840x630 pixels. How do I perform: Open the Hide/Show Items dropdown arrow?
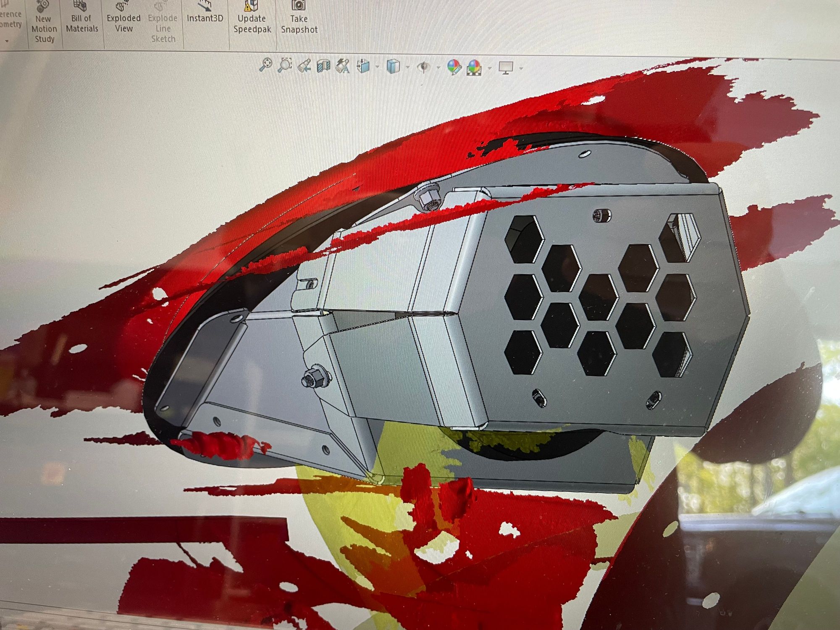click(438, 68)
